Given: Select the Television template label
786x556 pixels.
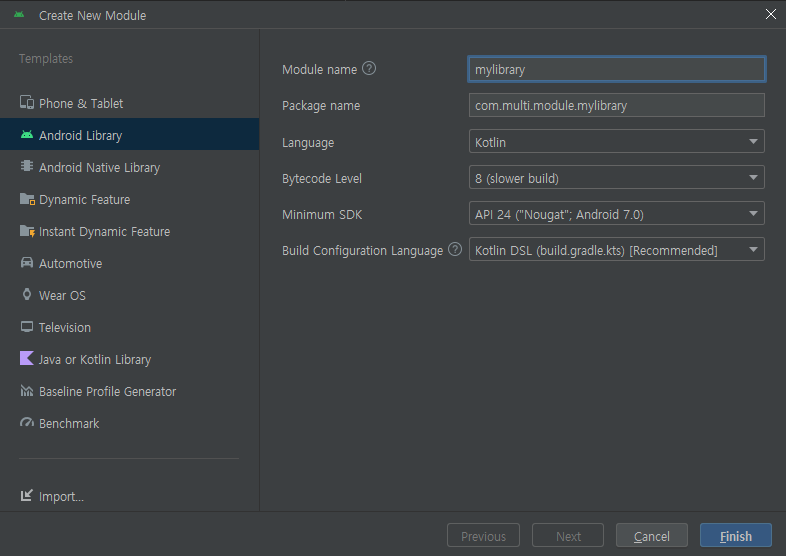Looking at the screenshot, I should tap(65, 327).
